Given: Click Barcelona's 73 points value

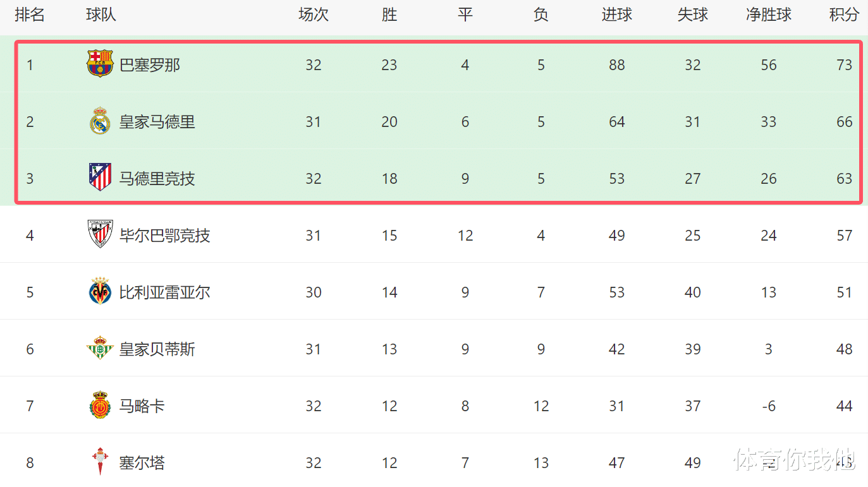Looking at the screenshot, I should (845, 65).
